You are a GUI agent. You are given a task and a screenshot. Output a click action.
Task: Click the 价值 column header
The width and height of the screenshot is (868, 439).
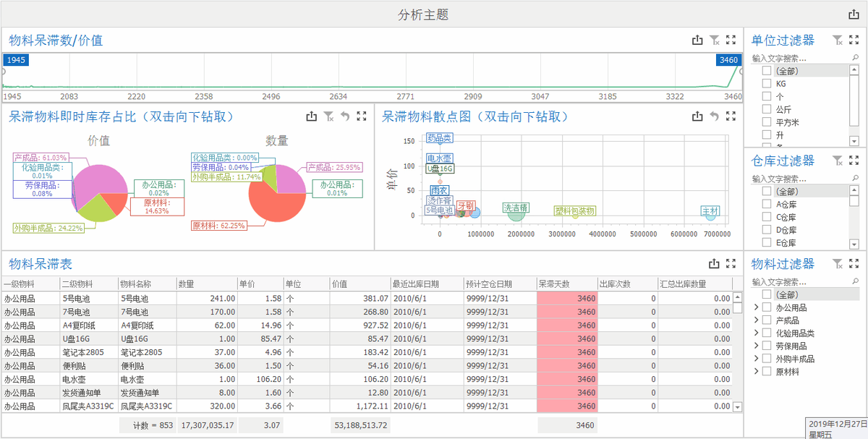(x=359, y=284)
